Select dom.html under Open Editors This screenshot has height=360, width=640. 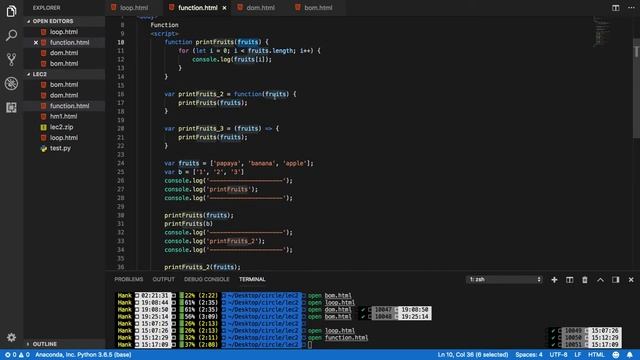click(x=64, y=53)
